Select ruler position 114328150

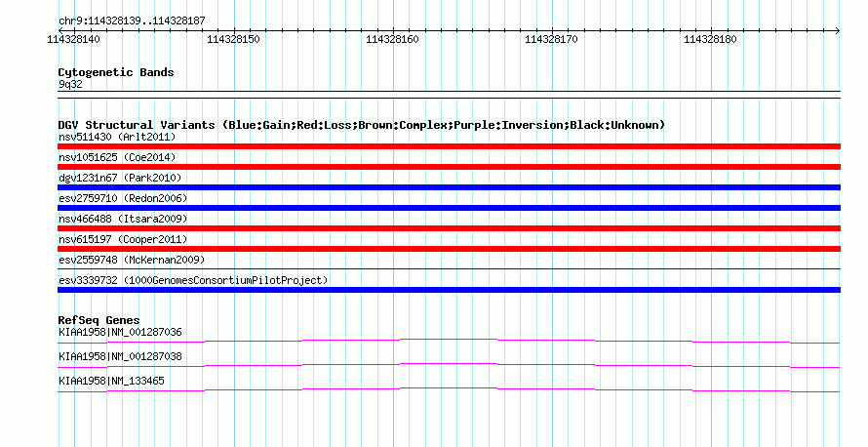click(x=233, y=39)
